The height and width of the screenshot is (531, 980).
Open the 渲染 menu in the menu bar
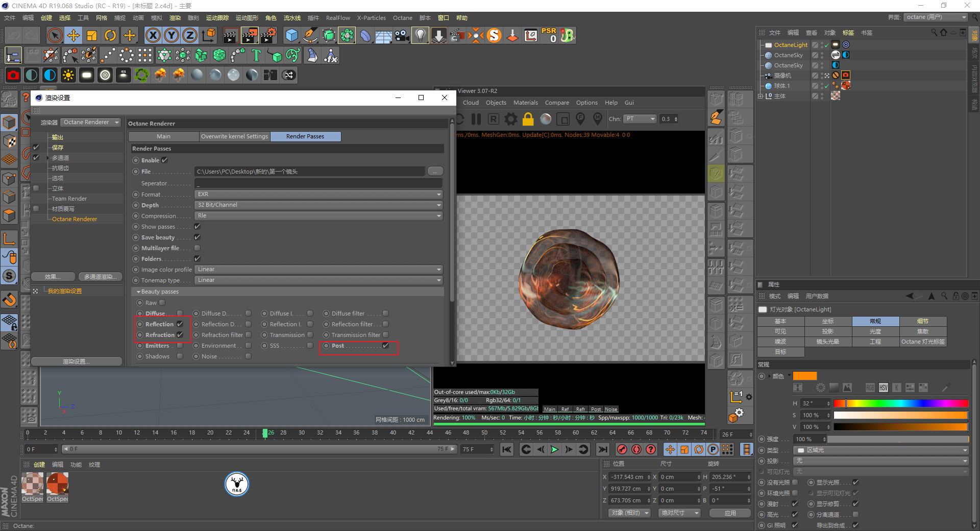[x=175, y=18]
